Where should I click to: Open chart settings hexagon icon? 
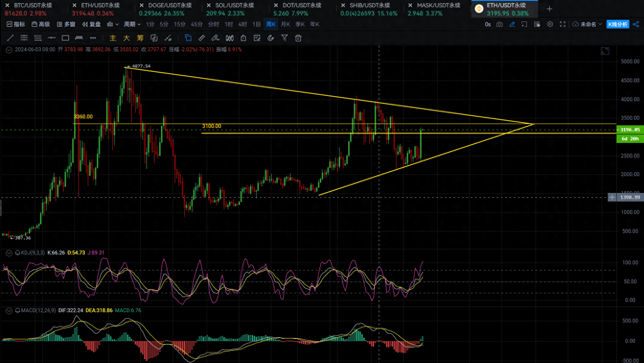pos(550,24)
